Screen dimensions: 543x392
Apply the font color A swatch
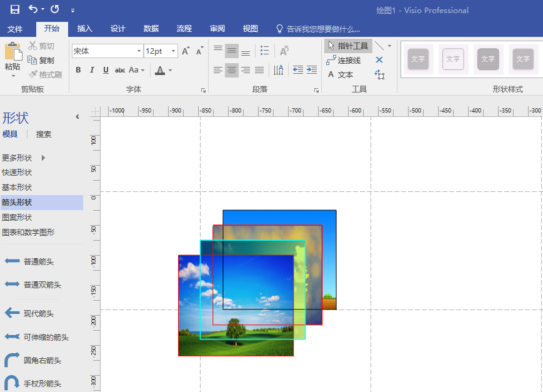point(159,71)
